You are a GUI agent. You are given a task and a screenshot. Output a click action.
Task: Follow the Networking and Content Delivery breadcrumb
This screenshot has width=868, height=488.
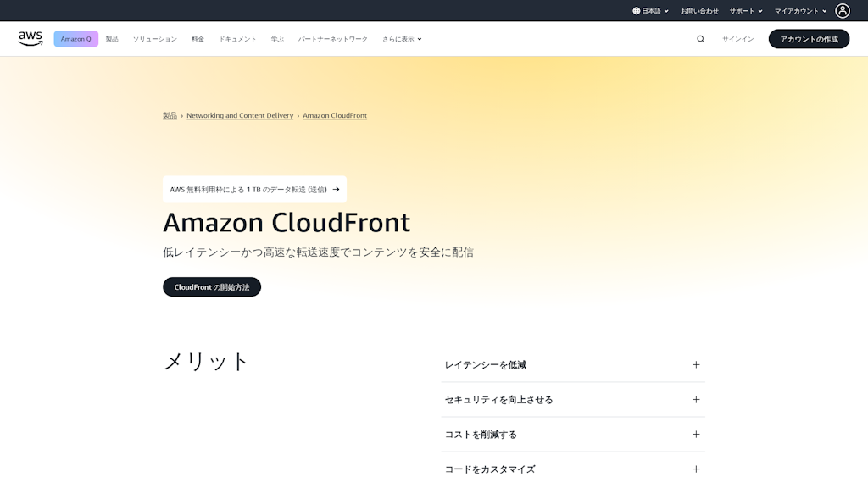240,115
